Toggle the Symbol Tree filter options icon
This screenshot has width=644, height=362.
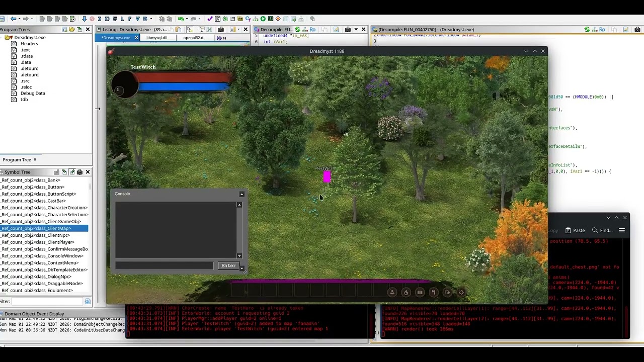[88, 301]
